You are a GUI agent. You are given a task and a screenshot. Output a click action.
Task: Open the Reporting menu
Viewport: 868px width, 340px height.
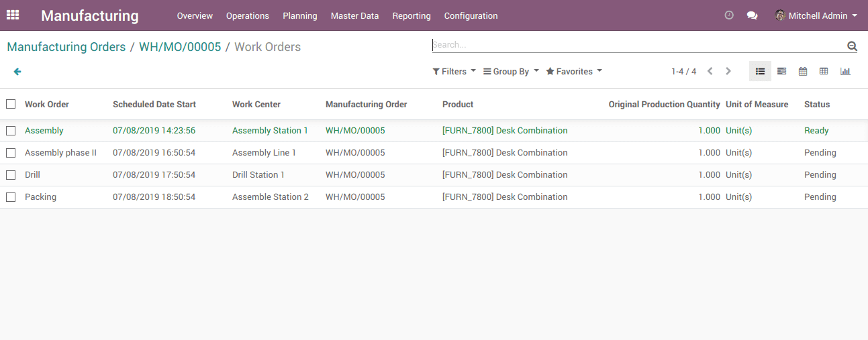(412, 15)
